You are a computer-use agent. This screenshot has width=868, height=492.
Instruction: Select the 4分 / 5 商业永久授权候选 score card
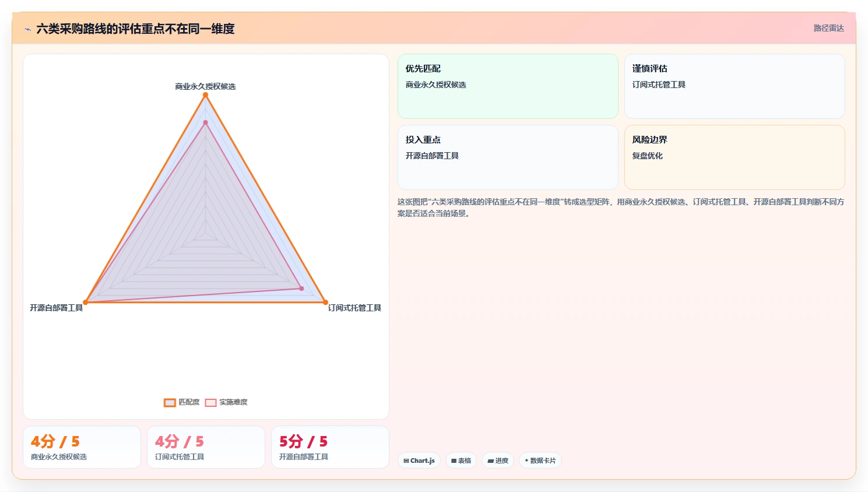(82, 447)
